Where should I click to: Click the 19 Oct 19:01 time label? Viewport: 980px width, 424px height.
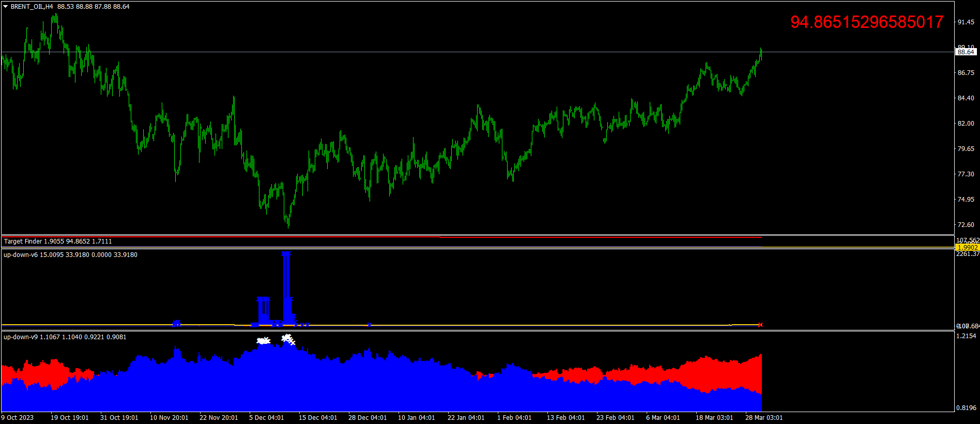(70, 418)
